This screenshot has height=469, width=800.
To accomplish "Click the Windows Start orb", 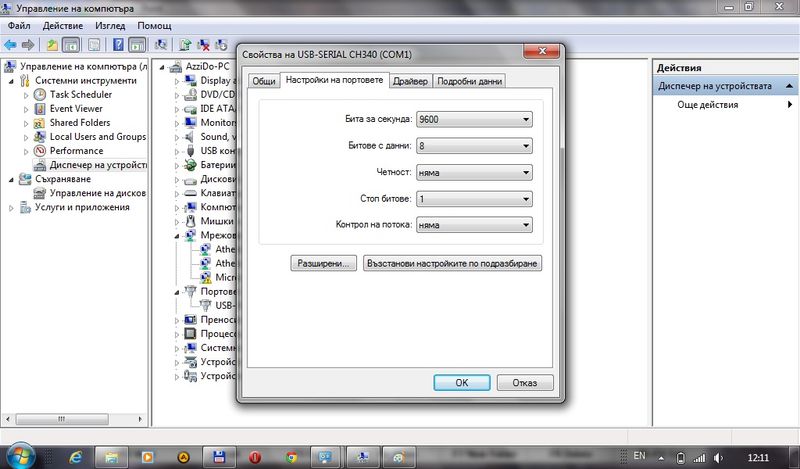I will (x=22, y=455).
